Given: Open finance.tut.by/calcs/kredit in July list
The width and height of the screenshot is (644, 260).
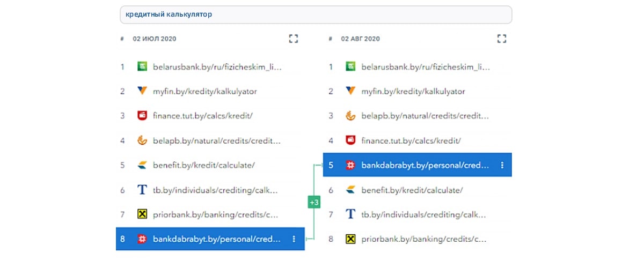Looking at the screenshot, I should pos(203,116).
